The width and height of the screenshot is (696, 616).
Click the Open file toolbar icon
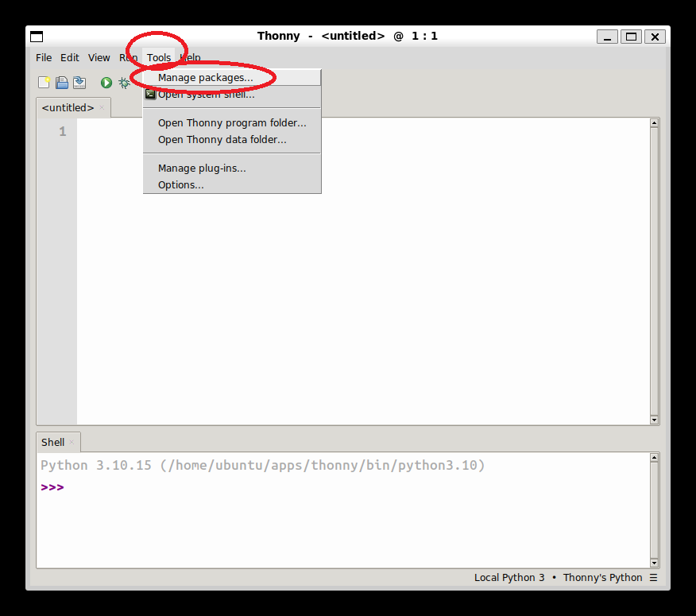(x=62, y=83)
